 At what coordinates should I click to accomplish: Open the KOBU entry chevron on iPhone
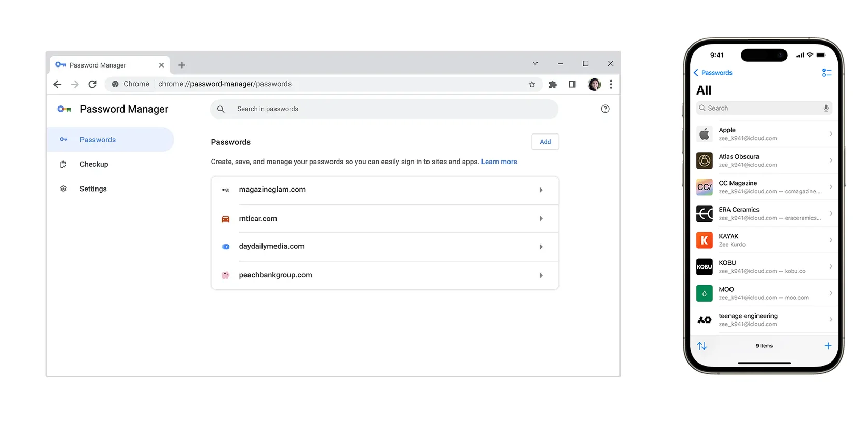click(831, 266)
